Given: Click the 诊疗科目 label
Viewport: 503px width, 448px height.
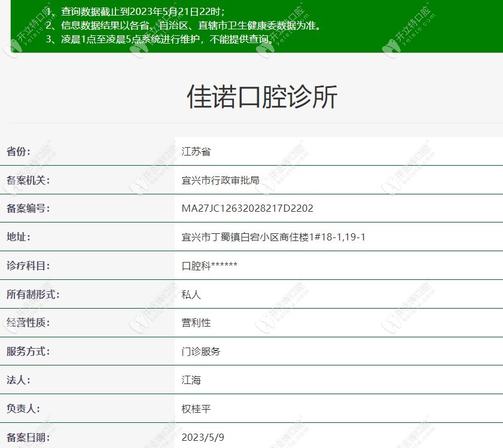Looking at the screenshot, I should (x=28, y=266).
